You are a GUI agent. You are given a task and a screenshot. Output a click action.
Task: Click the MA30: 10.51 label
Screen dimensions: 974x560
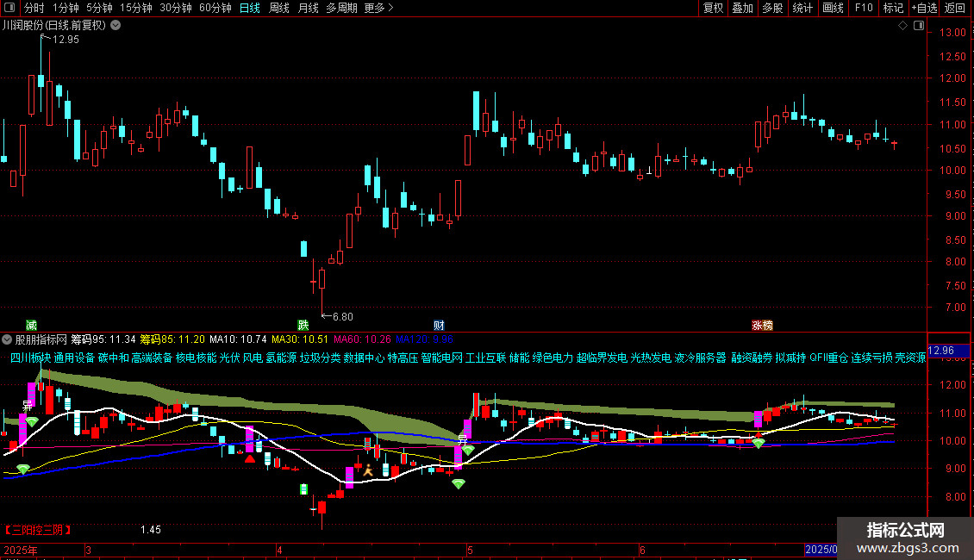coord(300,339)
